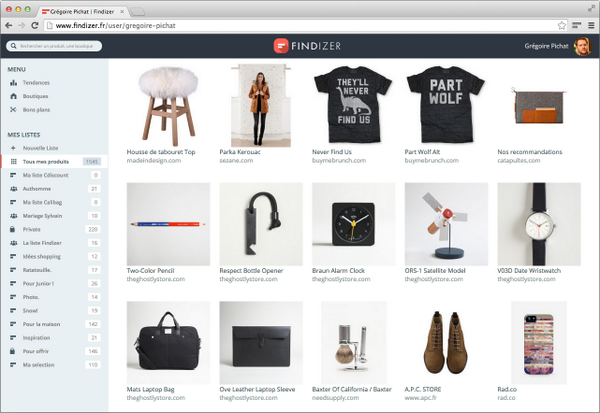Visit www.apc.fr store link

(421, 398)
